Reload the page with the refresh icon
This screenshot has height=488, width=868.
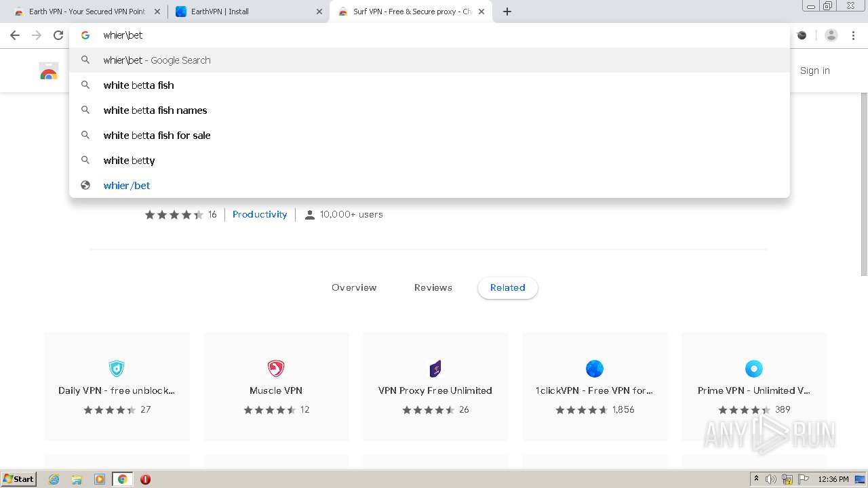[x=58, y=35]
